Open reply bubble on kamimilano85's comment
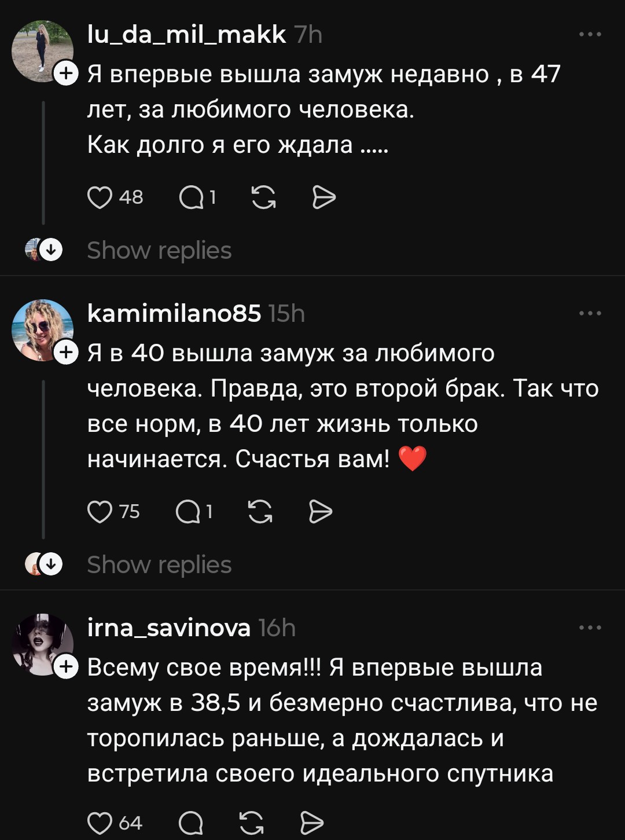Image resolution: width=625 pixels, height=840 pixels. pyautogui.click(x=187, y=512)
